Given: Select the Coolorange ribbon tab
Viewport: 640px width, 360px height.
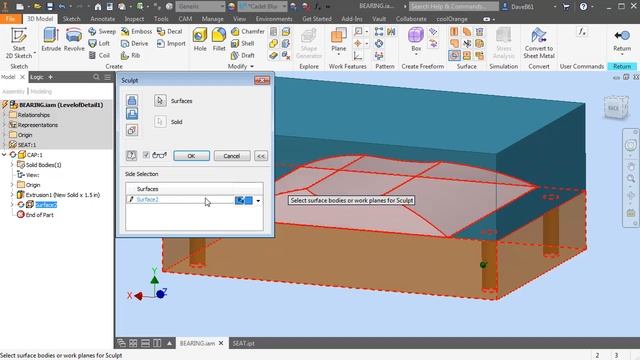Looking at the screenshot, I should (452, 19).
